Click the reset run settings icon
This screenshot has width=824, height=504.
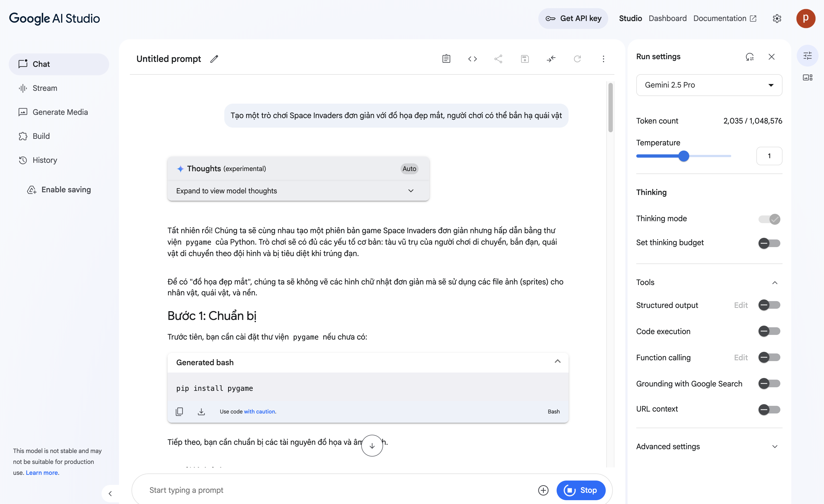tap(750, 57)
